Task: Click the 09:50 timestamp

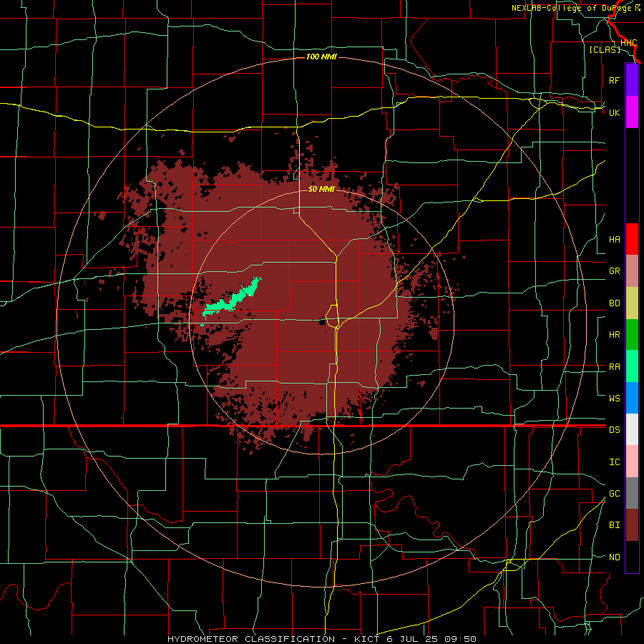Action: (462, 639)
